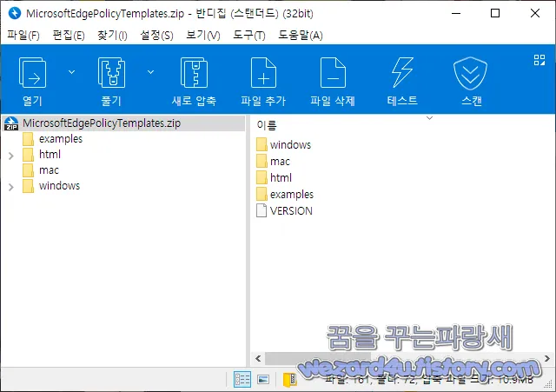The width and height of the screenshot is (556, 392).
Task: Click html folder icon in left tree
Action: click(28, 155)
